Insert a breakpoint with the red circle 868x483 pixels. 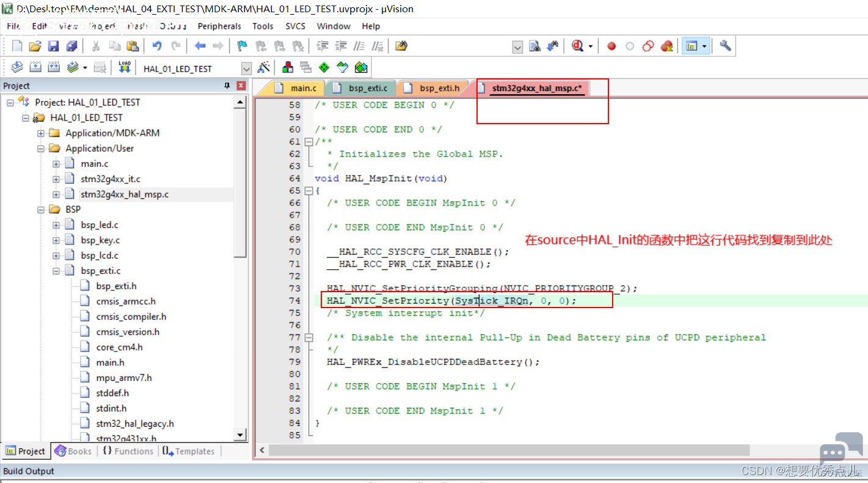[611, 46]
